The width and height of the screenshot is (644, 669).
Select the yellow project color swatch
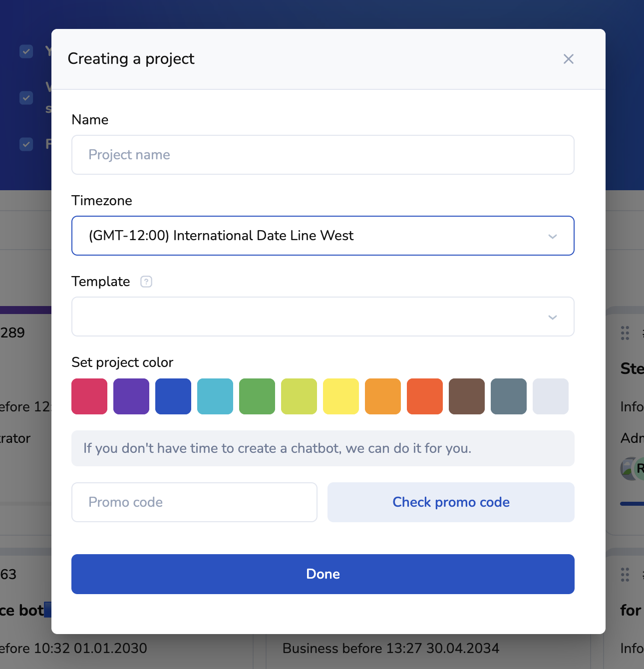341,396
